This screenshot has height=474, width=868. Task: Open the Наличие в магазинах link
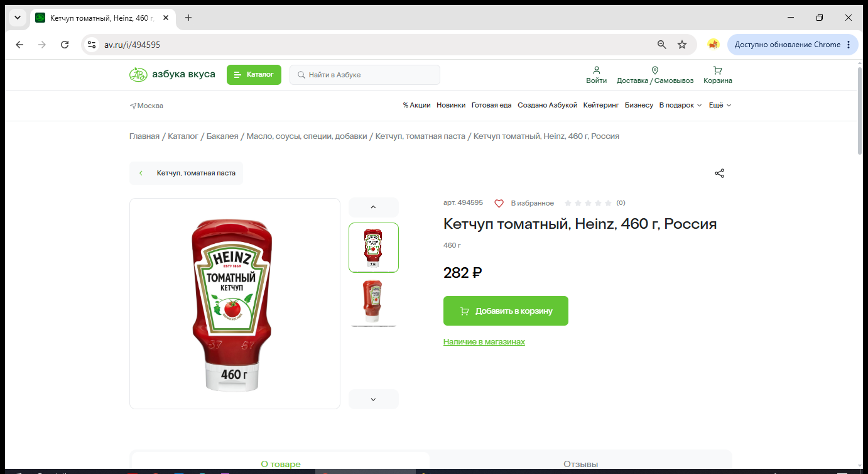(484, 342)
